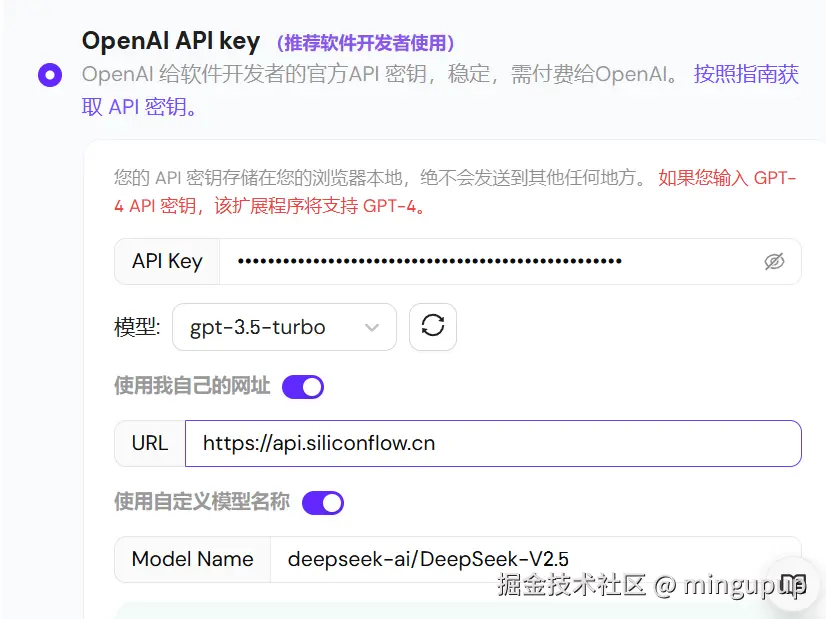The height and width of the screenshot is (619, 826).
Task: Click the 模型: label
Action: (x=137, y=327)
